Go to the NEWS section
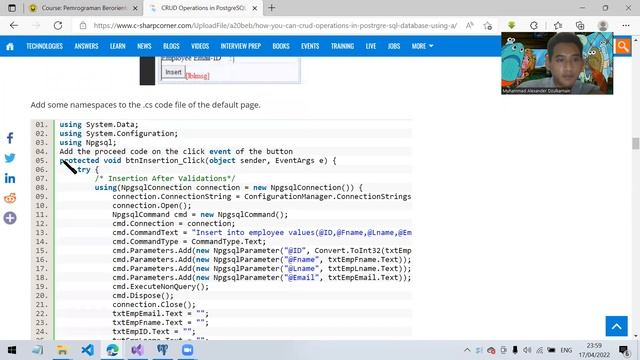 point(144,46)
